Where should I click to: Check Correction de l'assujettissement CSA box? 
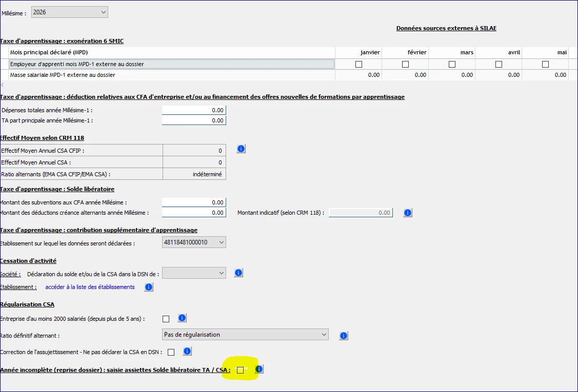171,352
